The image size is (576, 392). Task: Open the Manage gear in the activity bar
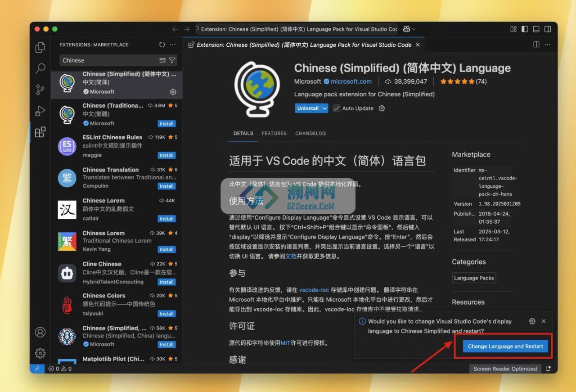pos(40,353)
